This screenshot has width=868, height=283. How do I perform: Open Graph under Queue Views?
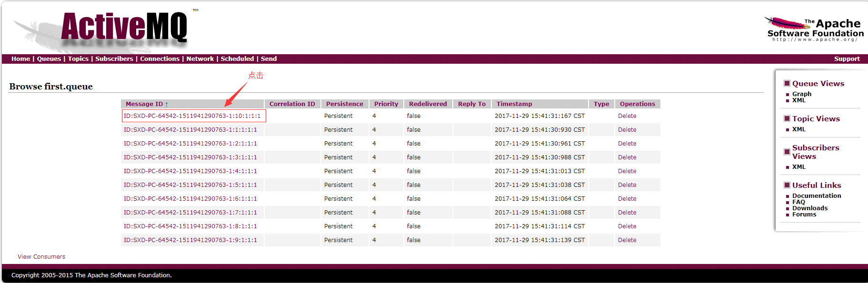point(802,94)
